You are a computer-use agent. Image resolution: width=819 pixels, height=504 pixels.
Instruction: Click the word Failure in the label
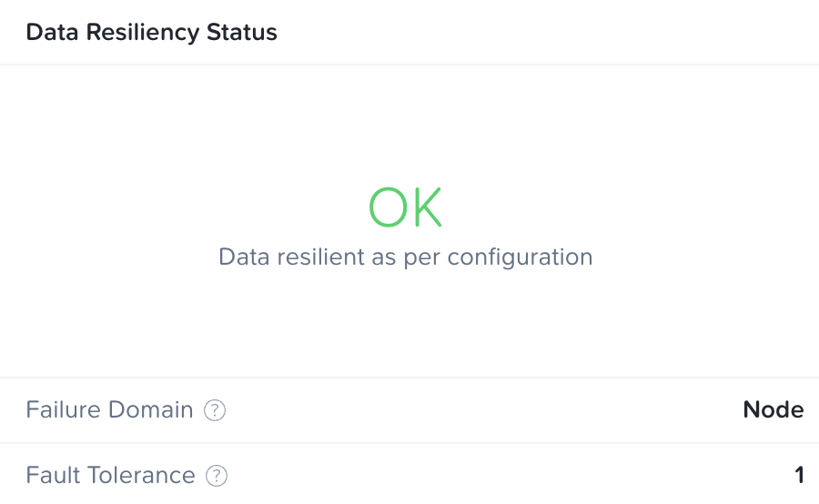[x=64, y=410]
